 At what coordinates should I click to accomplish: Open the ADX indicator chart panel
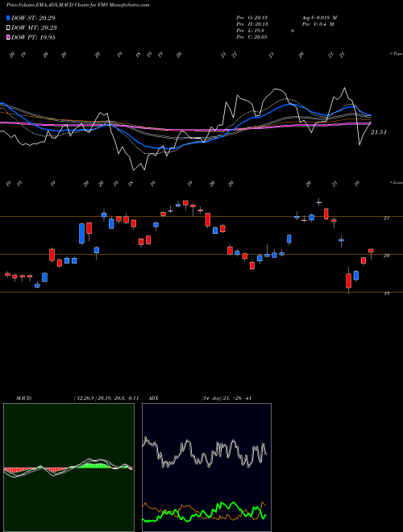pos(206,468)
